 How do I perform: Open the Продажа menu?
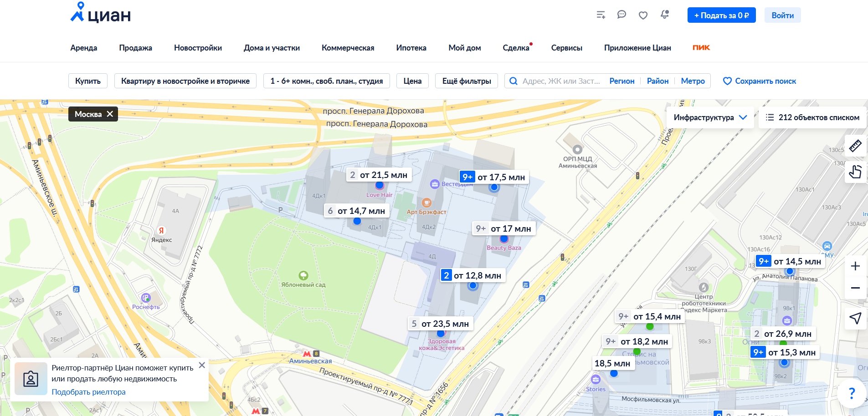(136, 48)
